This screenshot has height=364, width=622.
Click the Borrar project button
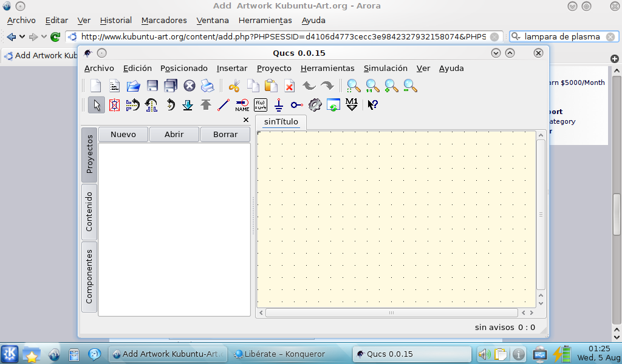coord(225,134)
